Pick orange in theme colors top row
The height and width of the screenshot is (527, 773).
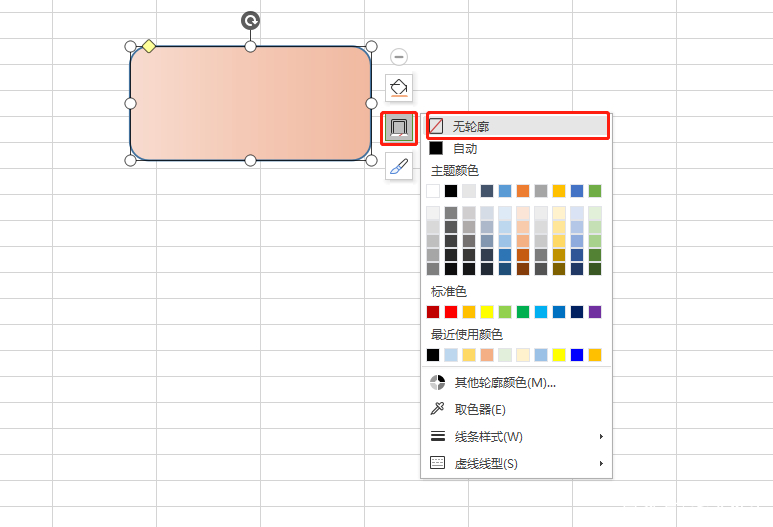click(523, 191)
